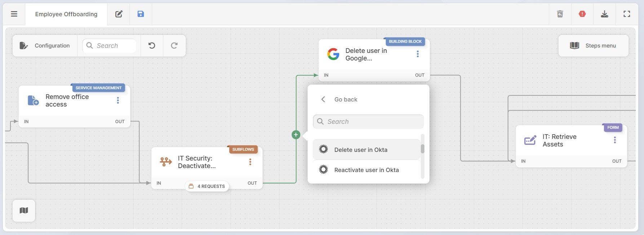Open options menu for Remove office access step
Image resolution: width=644 pixels, height=235 pixels.
pos(118,100)
